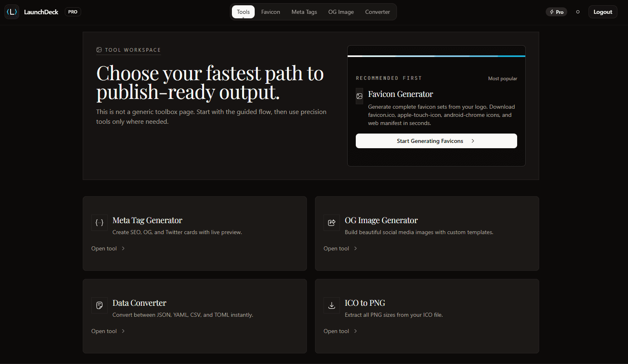Click the Tool Workspace image icon
The width and height of the screenshot is (628, 364).
click(x=99, y=50)
